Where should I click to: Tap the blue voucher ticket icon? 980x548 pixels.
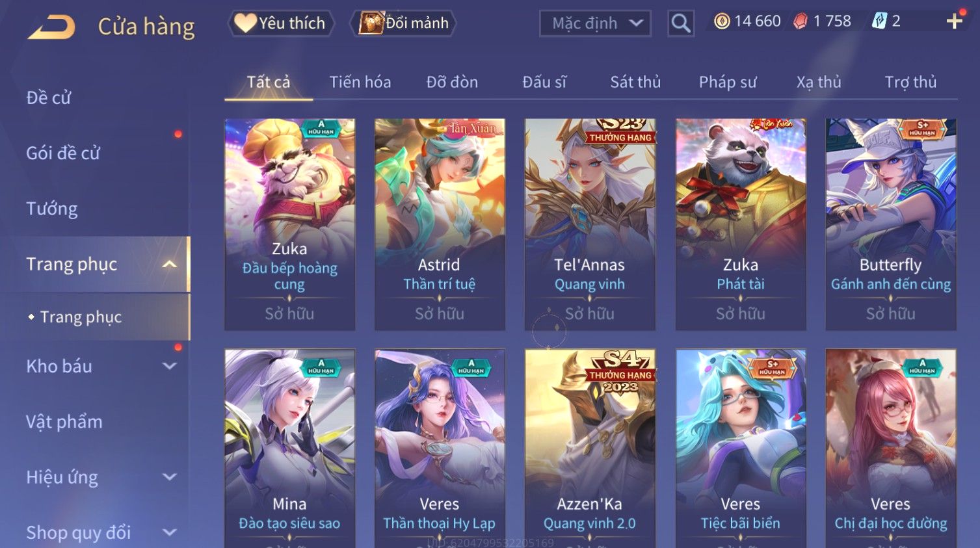tap(879, 21)
